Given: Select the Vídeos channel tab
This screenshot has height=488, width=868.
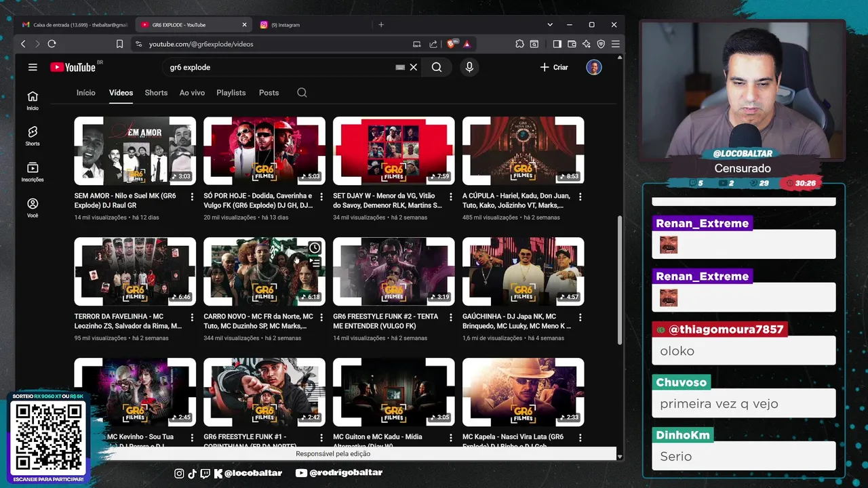Looking at the screenshot, I should (x=121, y=93).
